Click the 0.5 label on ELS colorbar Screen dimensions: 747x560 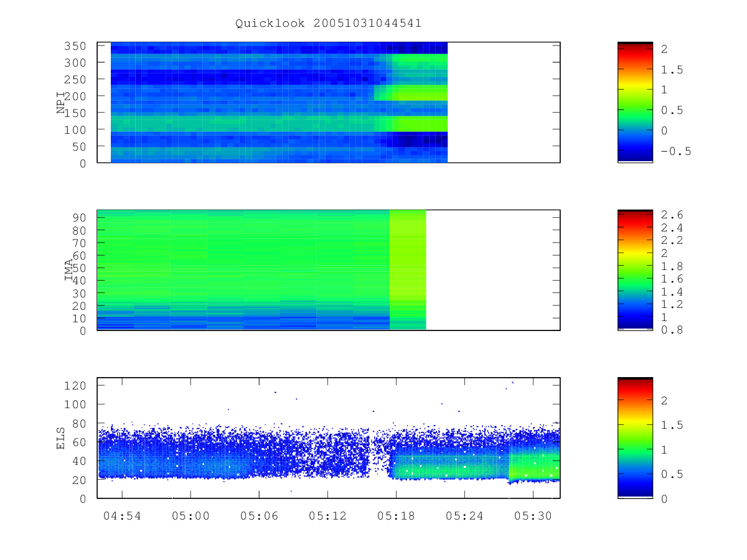[673, 474]
